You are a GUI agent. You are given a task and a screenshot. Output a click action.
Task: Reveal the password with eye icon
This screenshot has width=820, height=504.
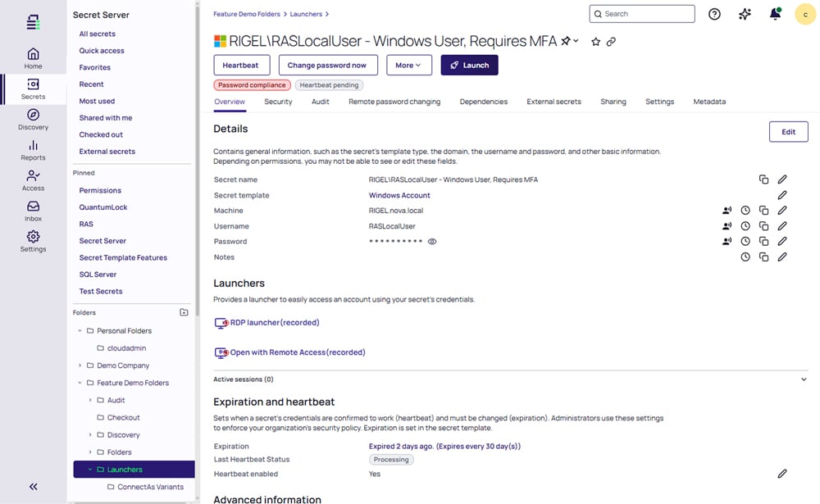pyautogui.click(x=432, y=242)
